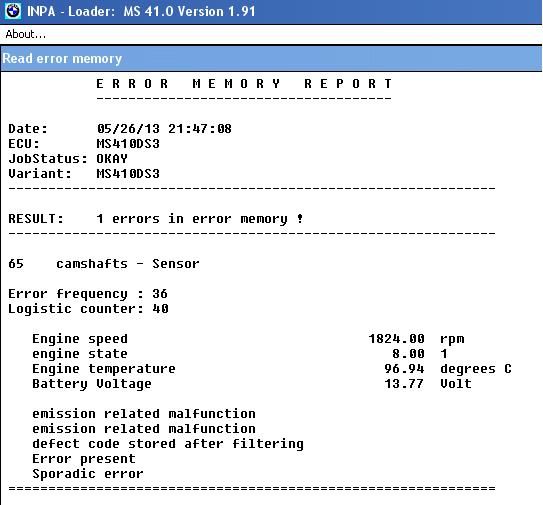Image resolution: width=543 pixels, height=505 pixels.
Task: Click the Engine speed label
Action: (80, 339)
